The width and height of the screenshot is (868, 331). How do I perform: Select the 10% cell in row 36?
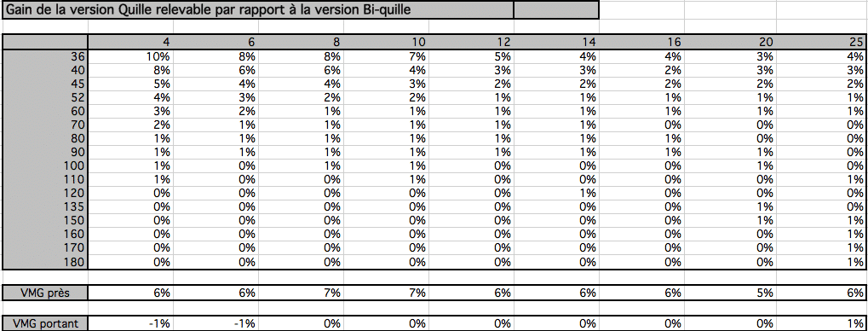pos(130,56)
